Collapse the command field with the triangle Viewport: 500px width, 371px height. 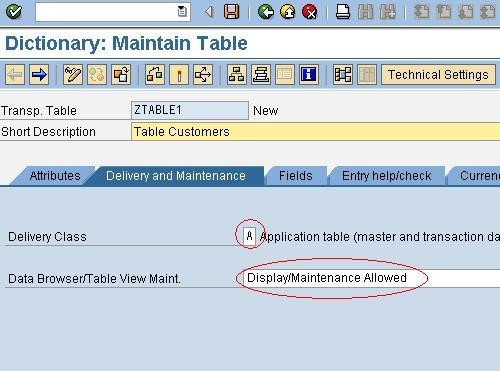click(x=209, y=12)
